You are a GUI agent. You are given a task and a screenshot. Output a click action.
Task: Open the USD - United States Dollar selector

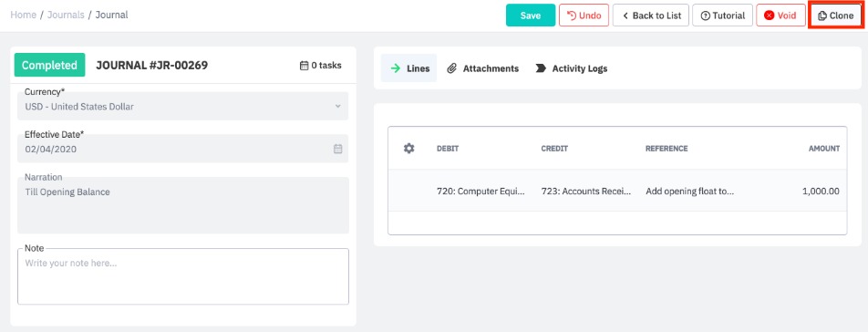point(183,106)
